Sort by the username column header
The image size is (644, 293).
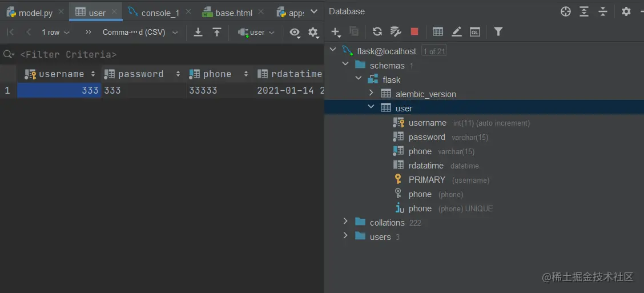pyautogui.click(x=59, y=74)
